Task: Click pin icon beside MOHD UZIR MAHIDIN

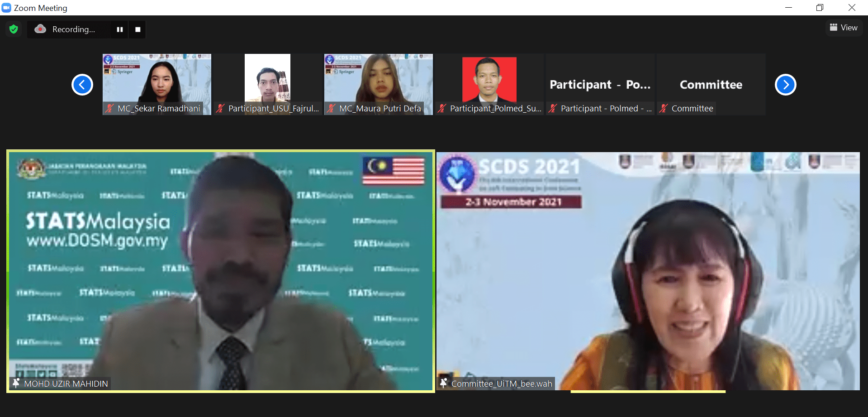Action: (16, 383)
